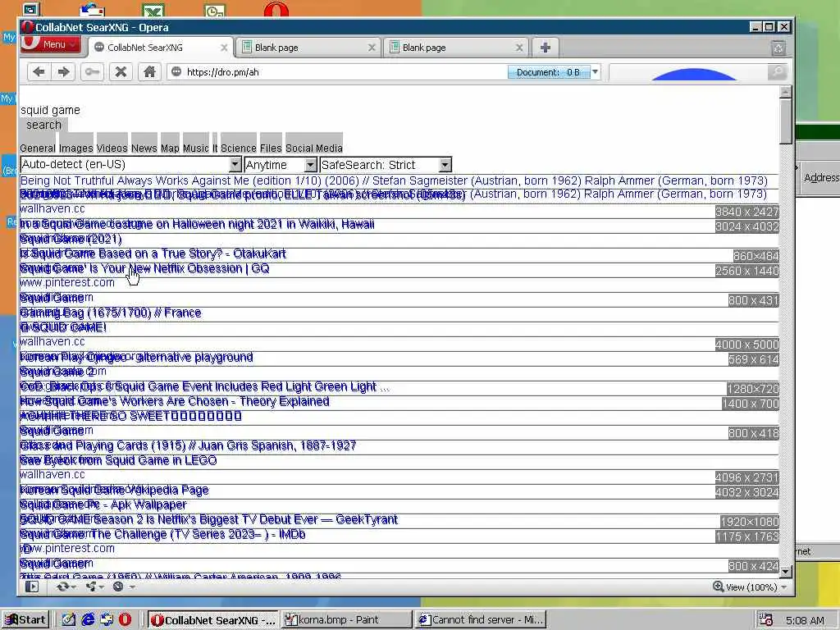Open the Opera shortcut on the desktop

click(x=276, y=10)
